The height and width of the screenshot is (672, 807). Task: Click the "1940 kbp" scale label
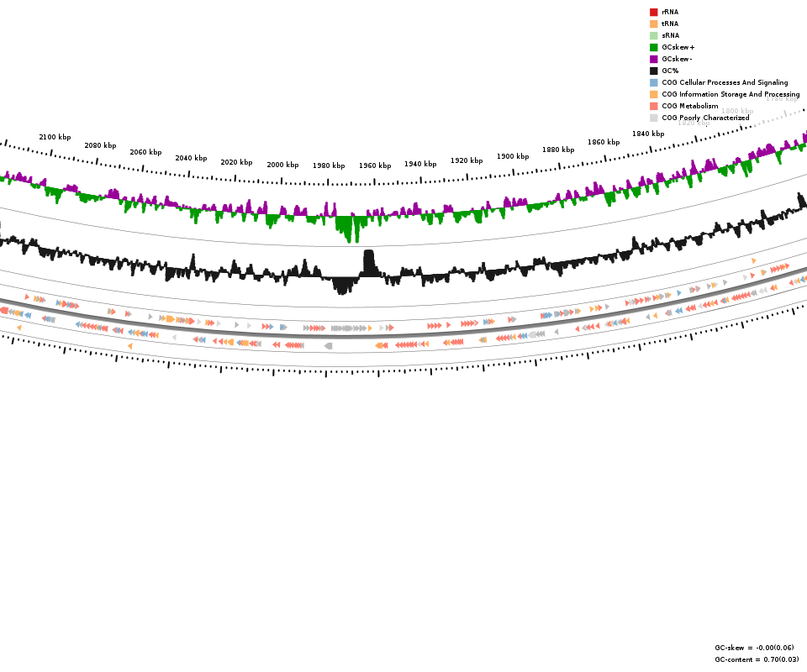420,164
